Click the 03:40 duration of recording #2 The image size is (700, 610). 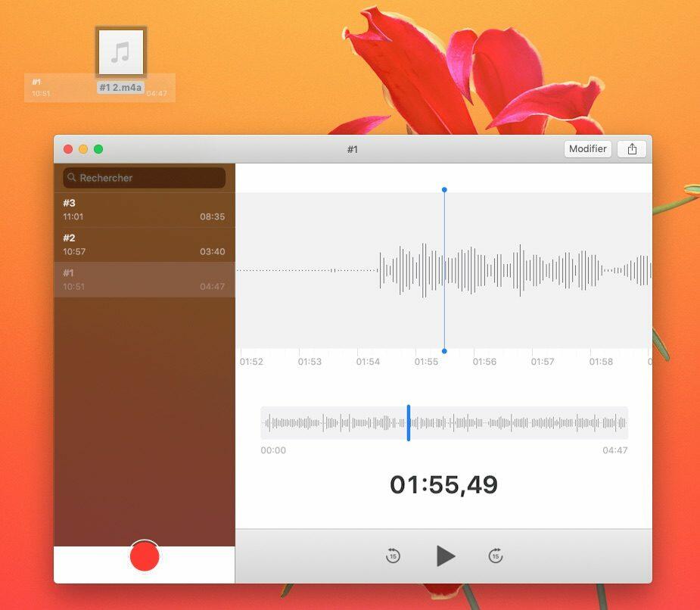point(212,252)
